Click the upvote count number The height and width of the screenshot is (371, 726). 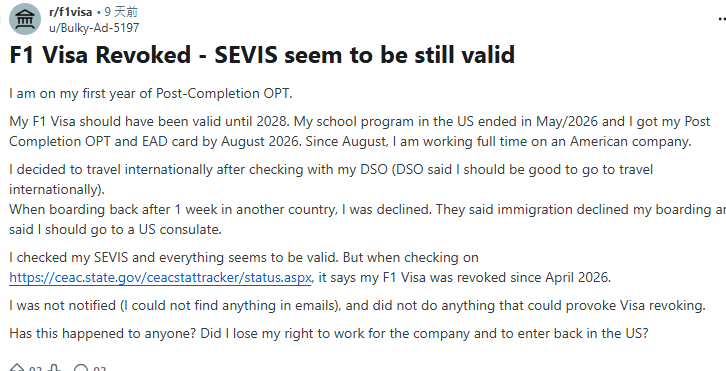pos(35,369)
